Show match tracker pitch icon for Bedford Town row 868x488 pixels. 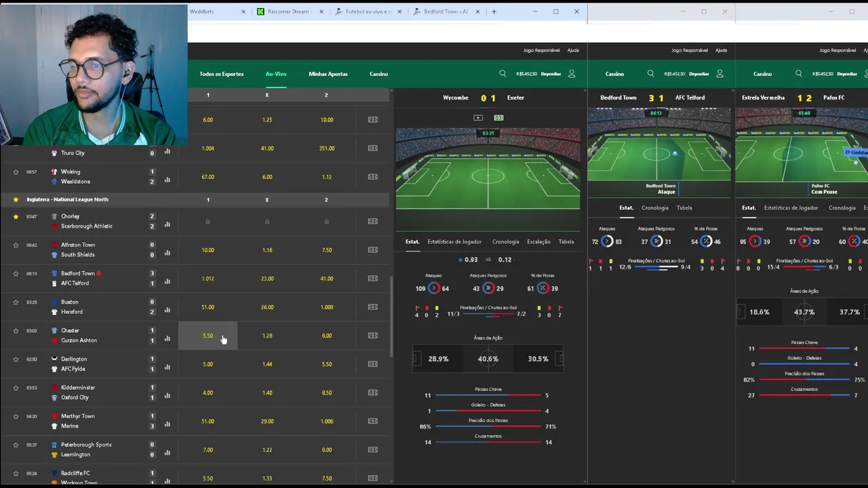pyautogui.click(x=372, y=279)
